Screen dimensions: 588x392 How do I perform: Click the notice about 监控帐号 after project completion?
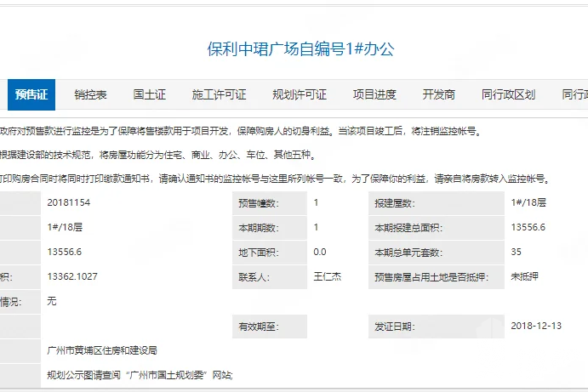[241, 131]
